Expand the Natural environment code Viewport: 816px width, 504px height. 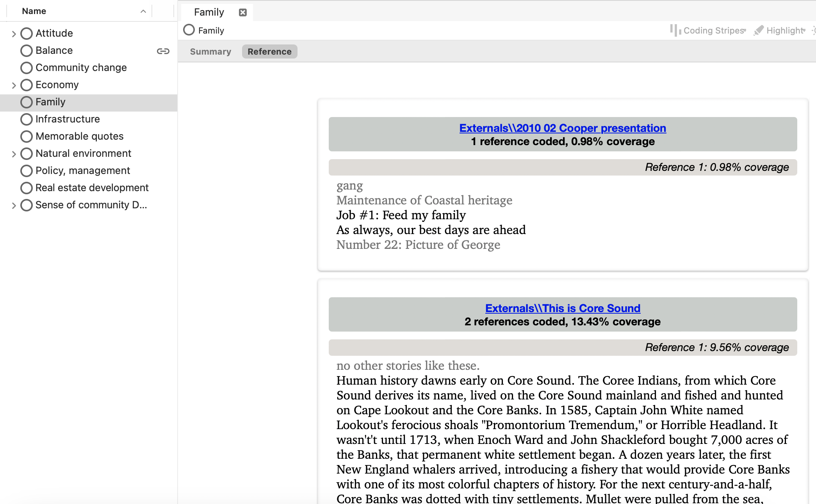click(x=14, y=154)
